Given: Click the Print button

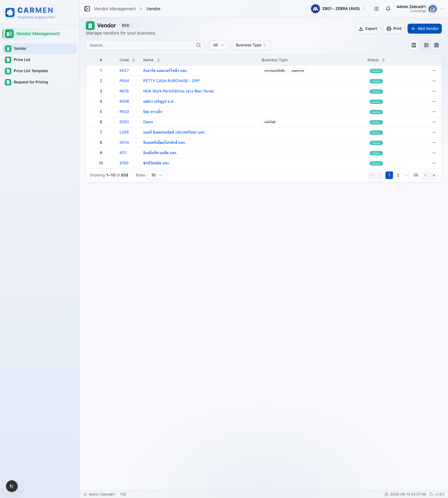Looking at the screenshot, I should click(394, 29).
